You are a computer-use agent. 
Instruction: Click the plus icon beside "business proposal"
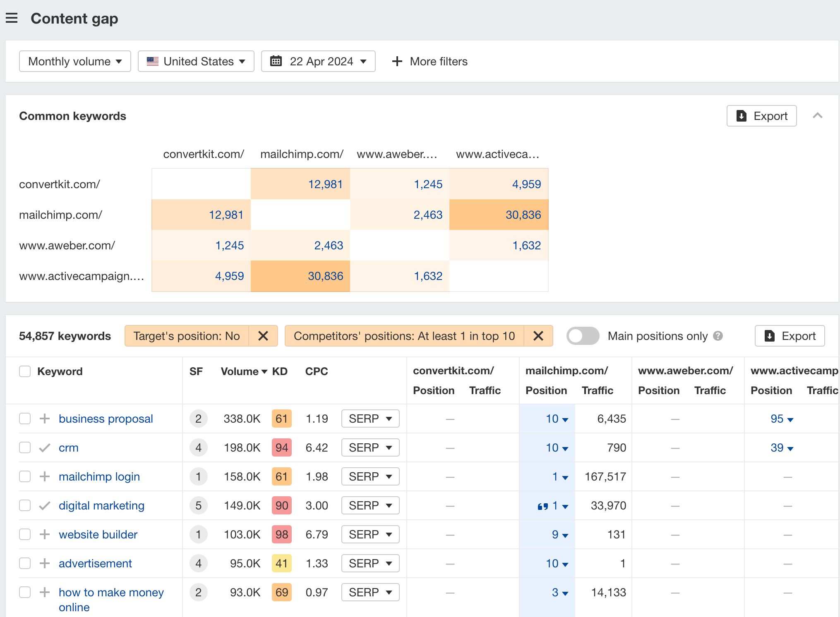(x=44, y=419)
